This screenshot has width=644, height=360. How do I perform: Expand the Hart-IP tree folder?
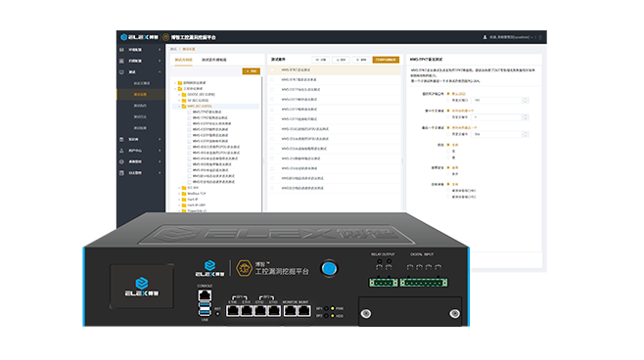tap(179, 200)
